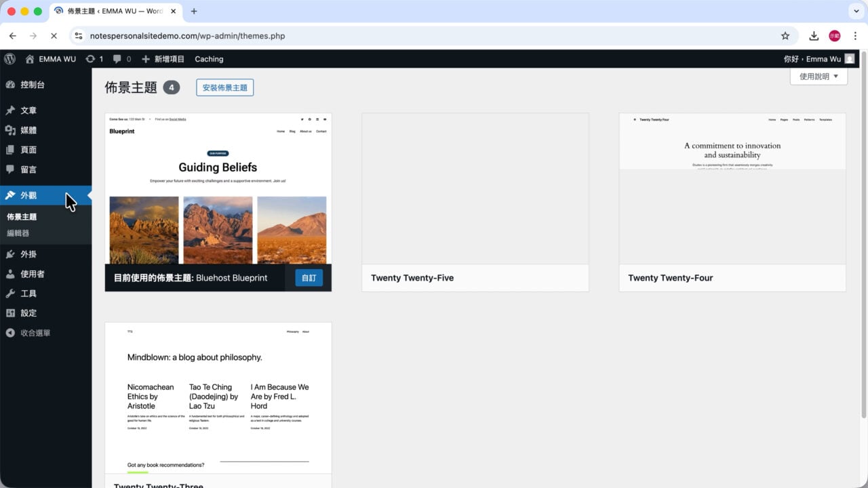Bookmark this page with the star icon

coord(785,36)
